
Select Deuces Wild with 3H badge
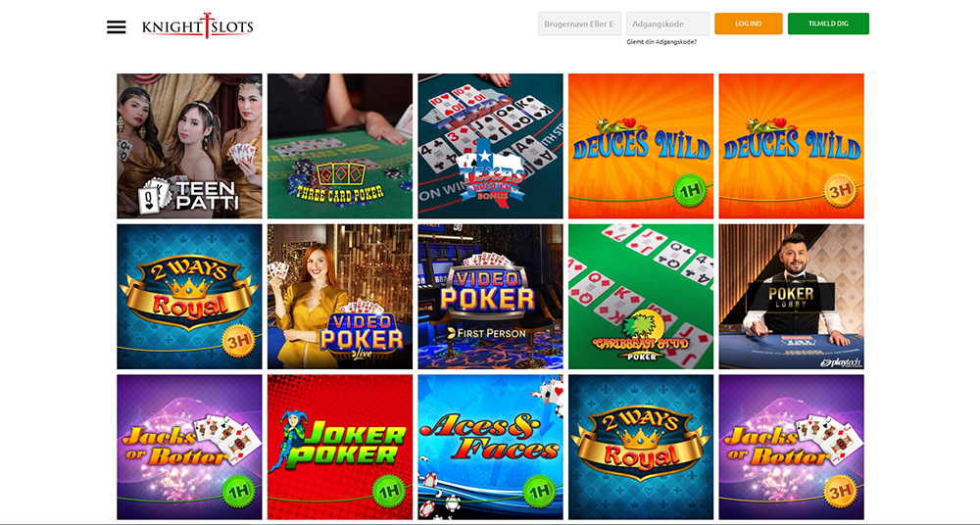[x=791, y=146]
